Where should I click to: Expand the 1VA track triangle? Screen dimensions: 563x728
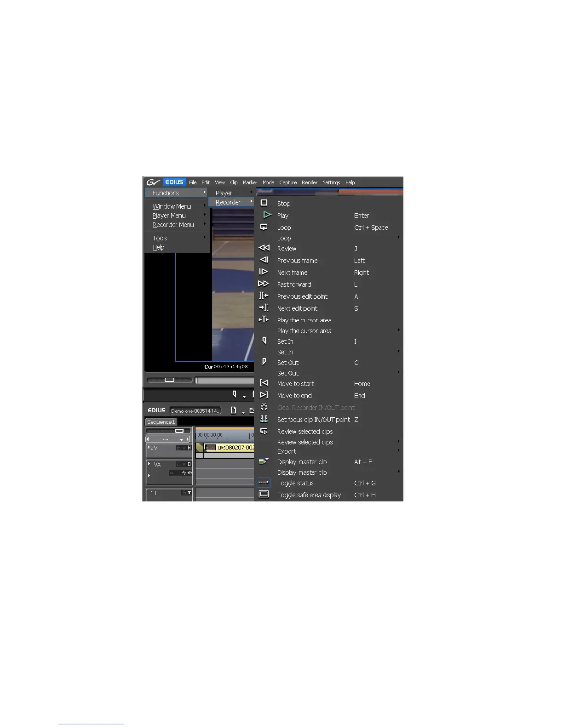[x=149, y=464]
